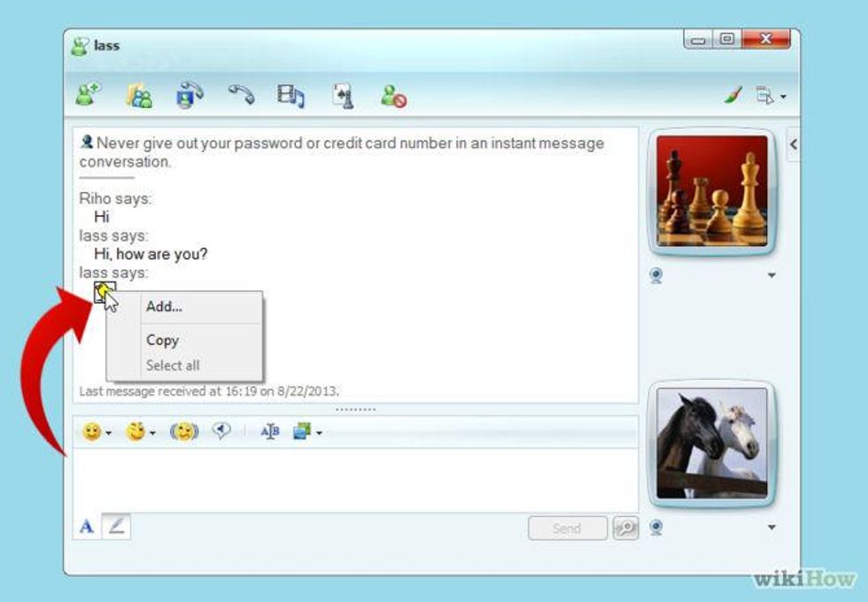
Task: Click the invite contact icon in toolbar
Action: coord(87,95)
